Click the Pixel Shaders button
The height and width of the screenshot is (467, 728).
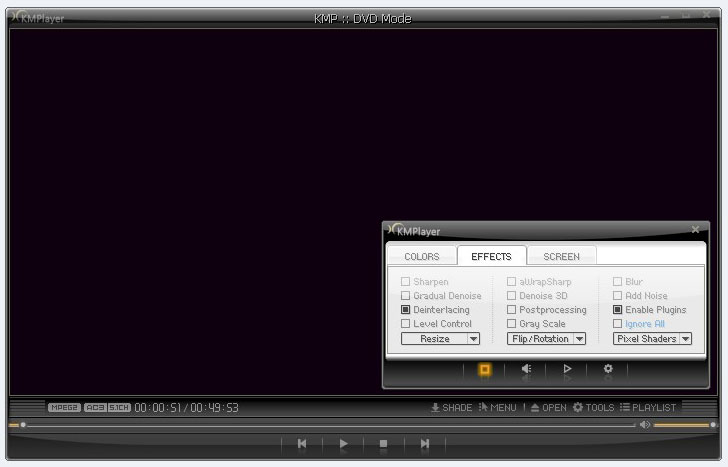[646, 339]
